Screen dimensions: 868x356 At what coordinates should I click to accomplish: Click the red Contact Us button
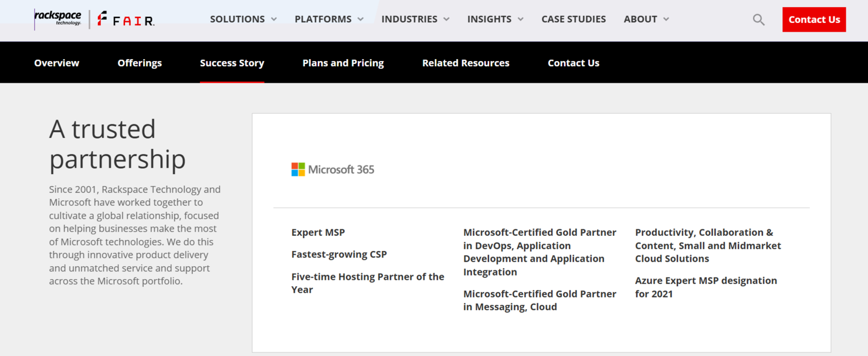point(814,19)
